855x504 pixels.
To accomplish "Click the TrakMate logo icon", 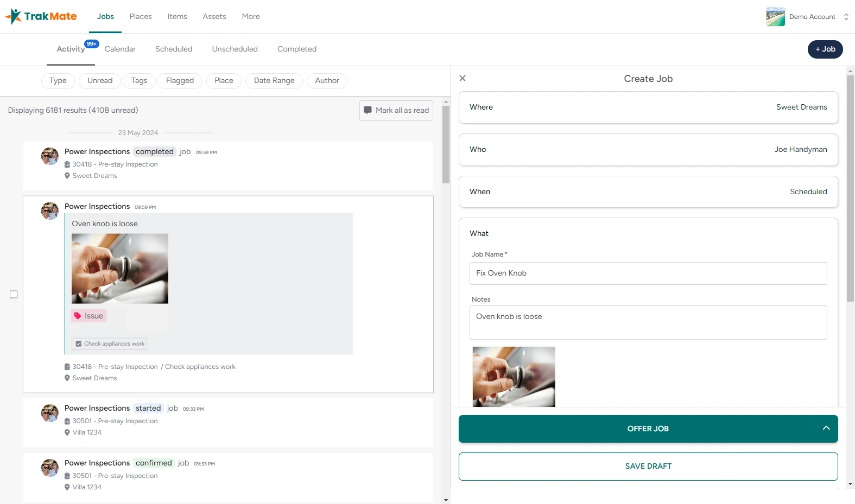I will click(x=14, y=16).
